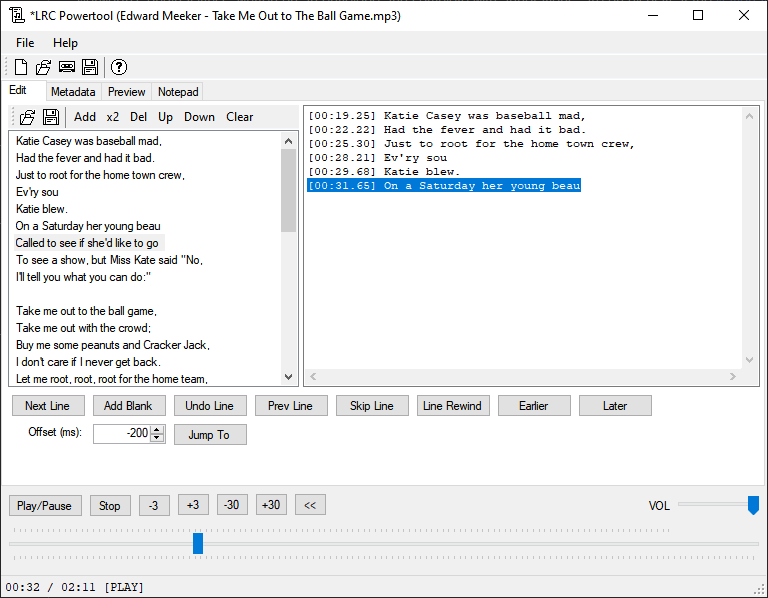Image resolution: width=768 pixels, height=598 pixels.
Task: Open lyrics file in Edit tab toolbar
Action: coord(27,117)
